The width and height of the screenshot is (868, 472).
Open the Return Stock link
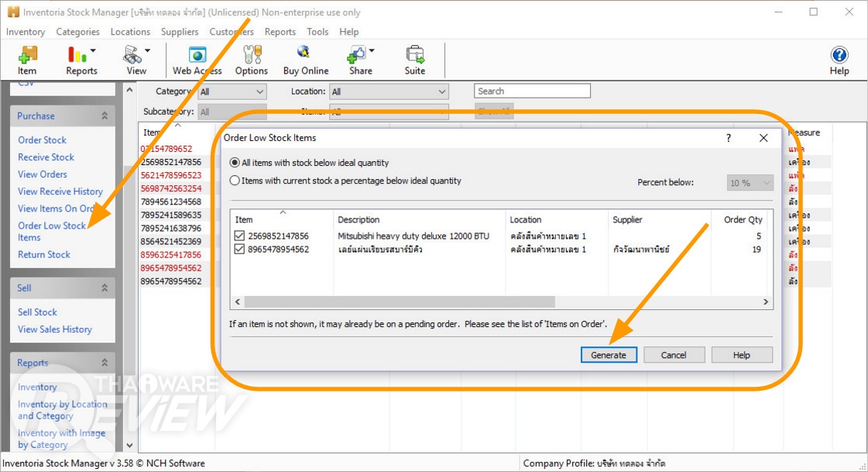tap(43, 255)
